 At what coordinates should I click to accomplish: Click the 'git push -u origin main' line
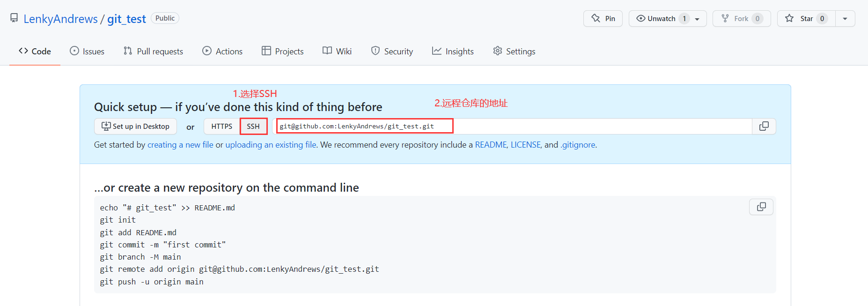coord(152,282)
